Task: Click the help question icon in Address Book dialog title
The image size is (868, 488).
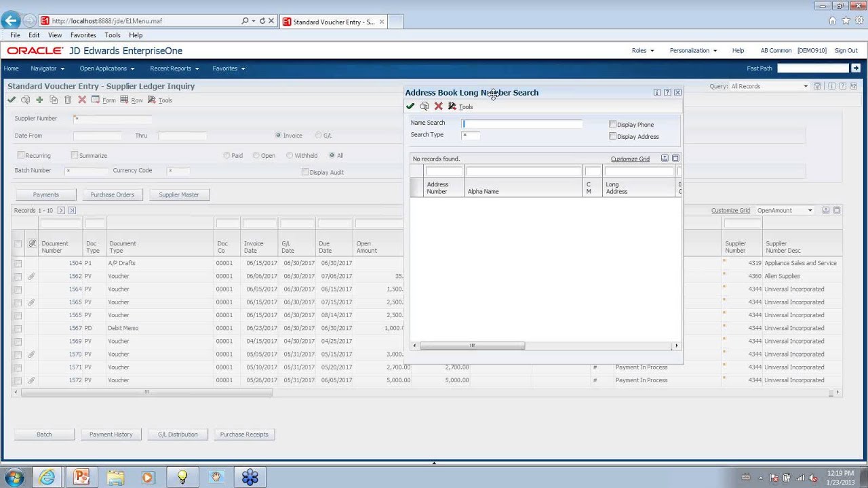Action: pos(667,92)
